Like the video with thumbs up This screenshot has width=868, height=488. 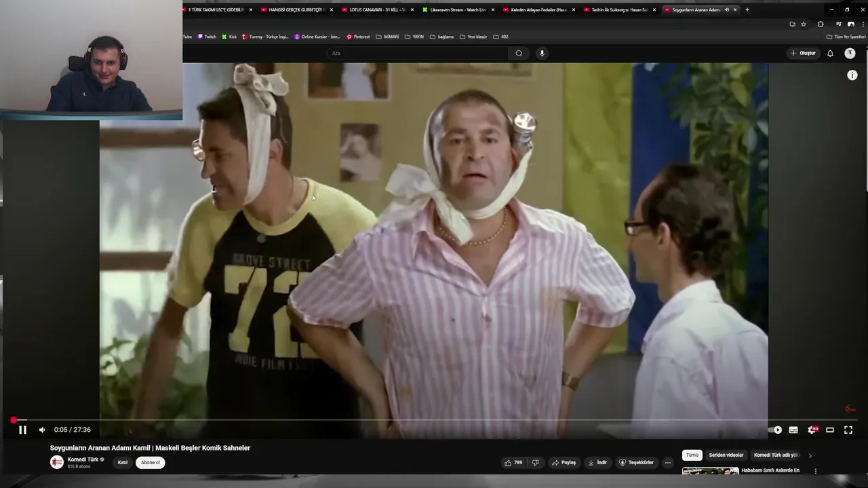[x=513, y=462]
